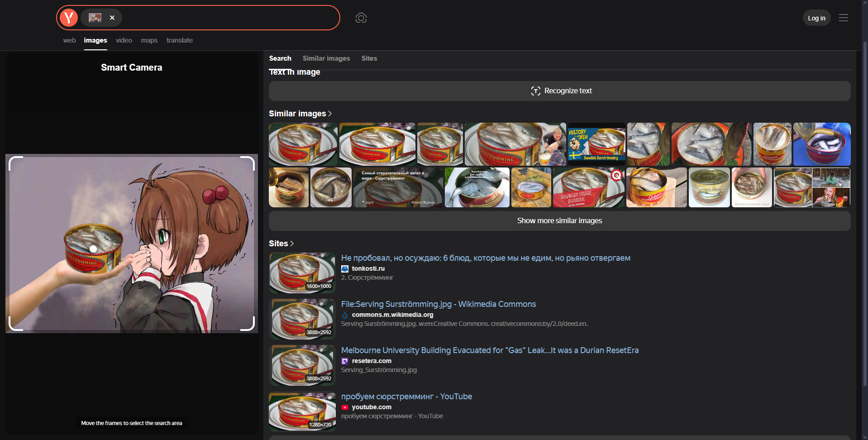Click the Smart Camera heading
The width and height of the screenshot is (868, 440).
tap(132, 67)
